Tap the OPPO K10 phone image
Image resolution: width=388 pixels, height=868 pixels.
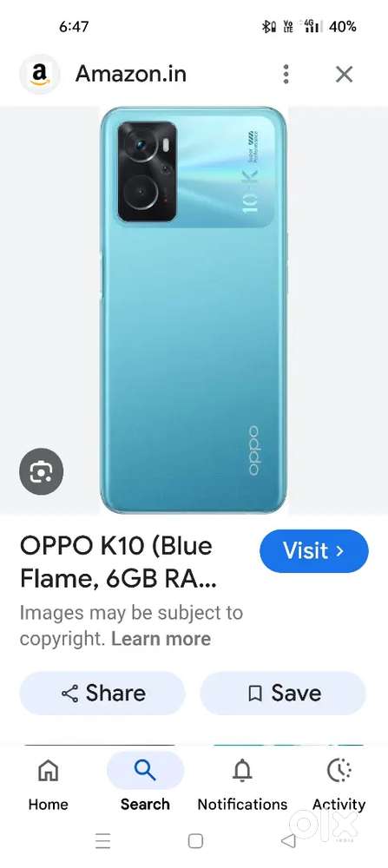[x=194, y=310]
